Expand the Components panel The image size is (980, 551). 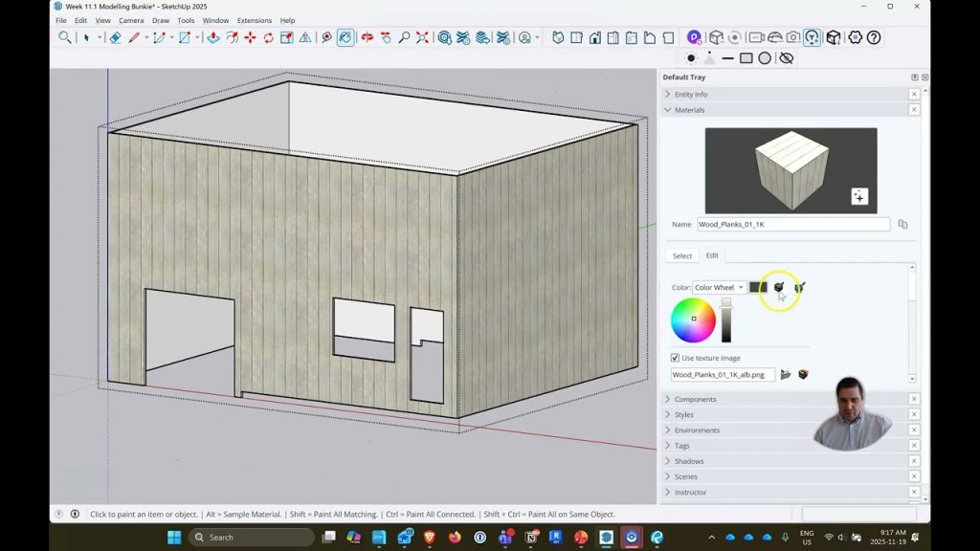[695, 399]
